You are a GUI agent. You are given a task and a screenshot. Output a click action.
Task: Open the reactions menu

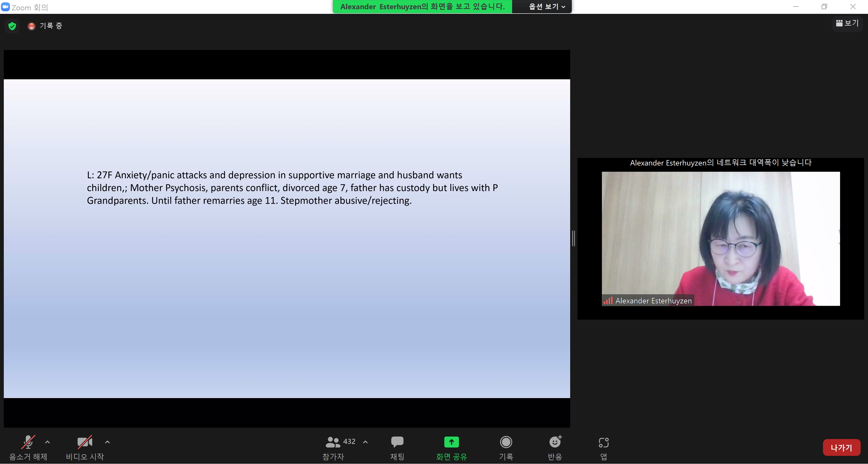pyautogui.click(x=555, y=448)
